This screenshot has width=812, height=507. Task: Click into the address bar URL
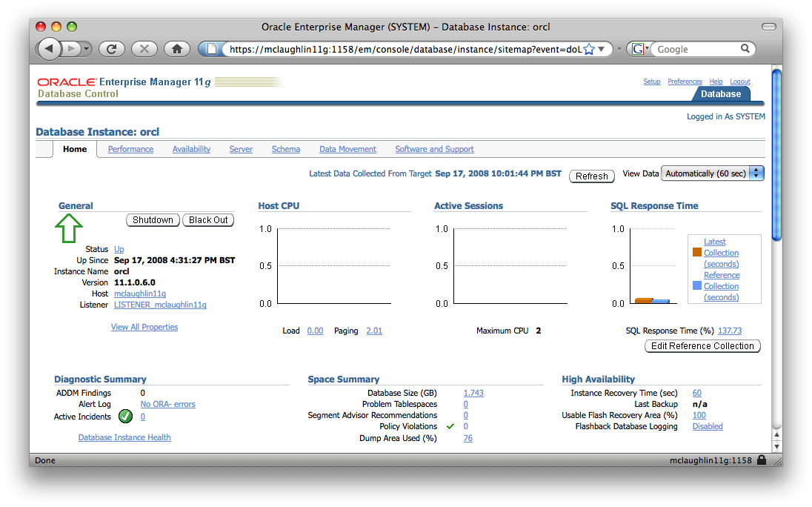(405, 49)
